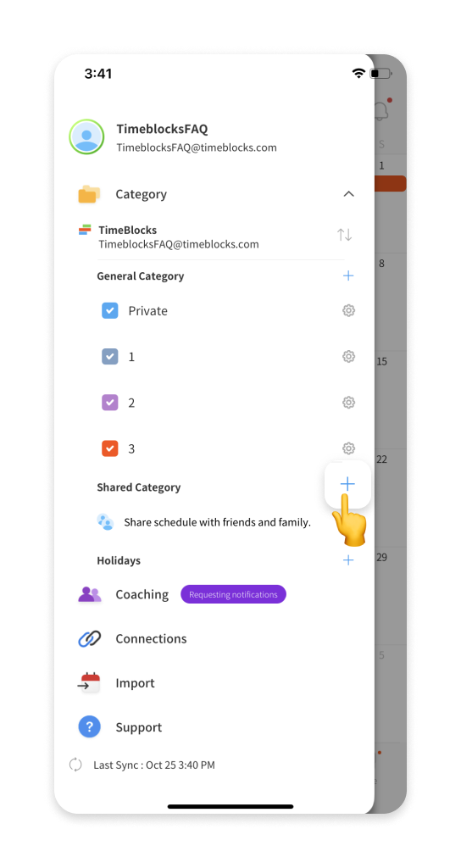Add a new Shared Category
Screen dimensions: 461x868
(x=347, y=484)
